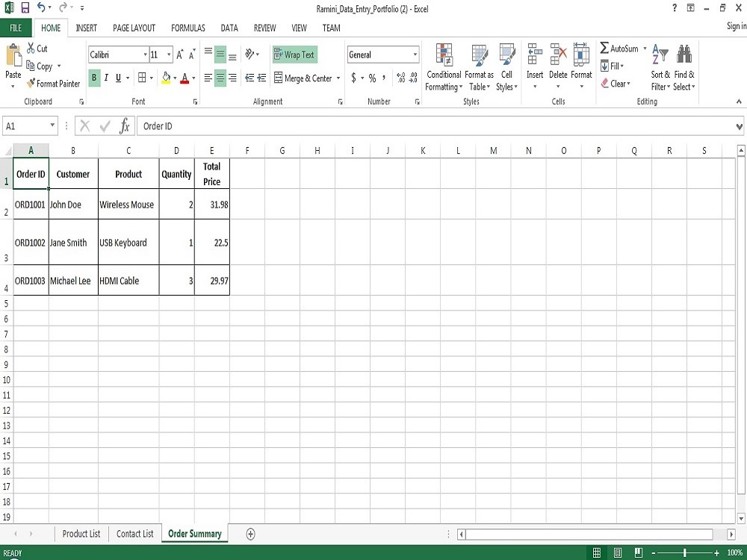Open the Contact List sheet tab
747x560 pixels.
tap(134, 533)
